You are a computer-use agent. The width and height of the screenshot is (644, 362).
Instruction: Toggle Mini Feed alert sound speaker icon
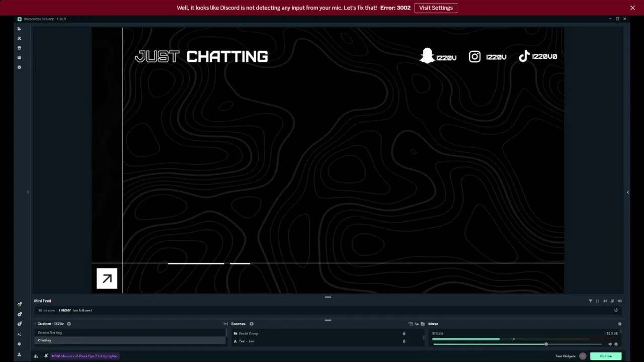[x=619, y=301]
